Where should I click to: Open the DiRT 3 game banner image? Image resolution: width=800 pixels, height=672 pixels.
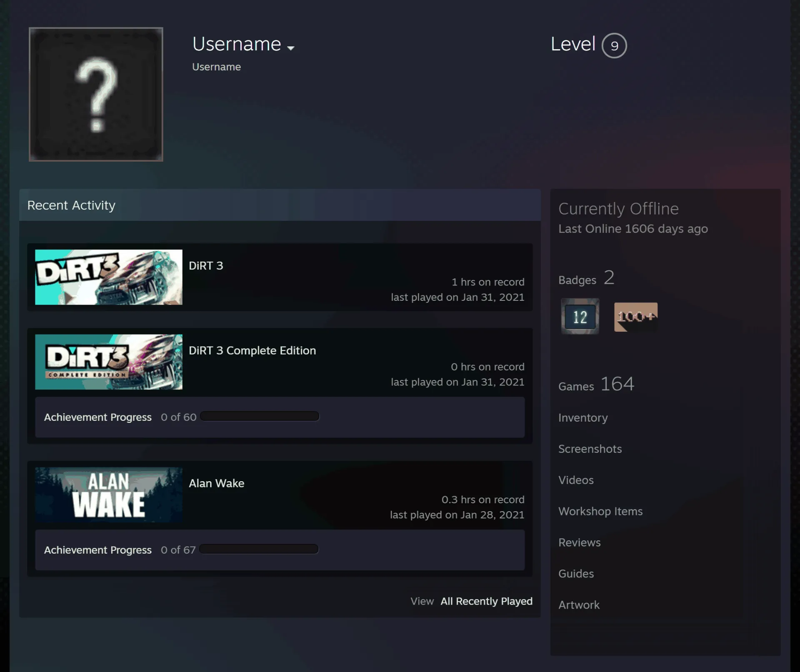coord(109,277)
